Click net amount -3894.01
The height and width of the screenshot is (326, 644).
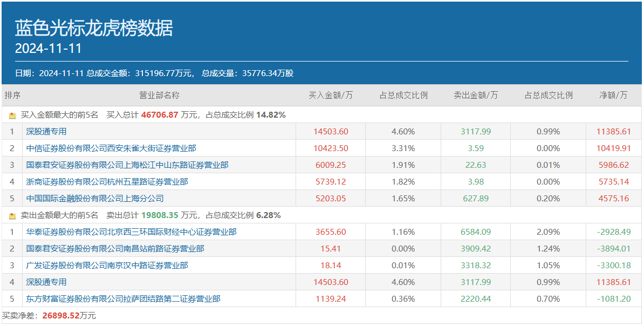click(614, 249)
